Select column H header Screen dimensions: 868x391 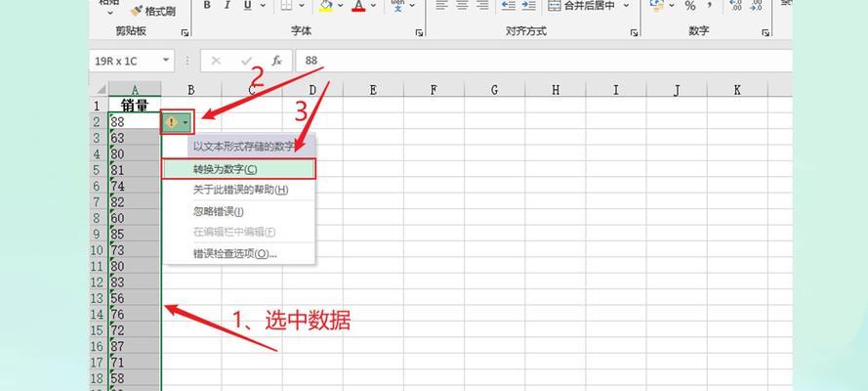coord(556,89)
